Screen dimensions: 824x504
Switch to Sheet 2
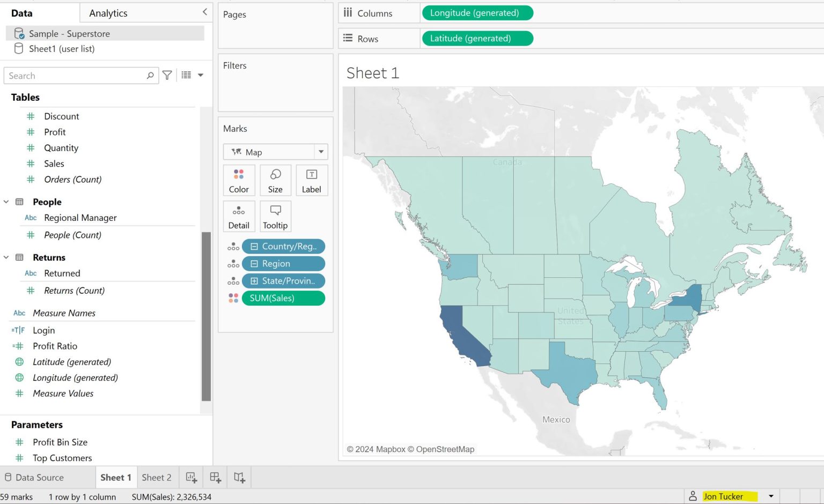coord(157,477)
